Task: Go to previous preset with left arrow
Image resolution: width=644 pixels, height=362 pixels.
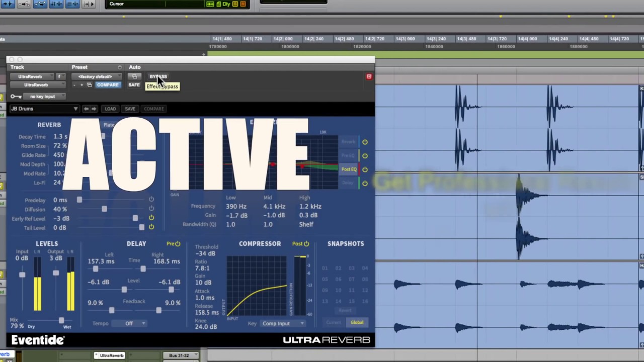Action: point(86,109)
